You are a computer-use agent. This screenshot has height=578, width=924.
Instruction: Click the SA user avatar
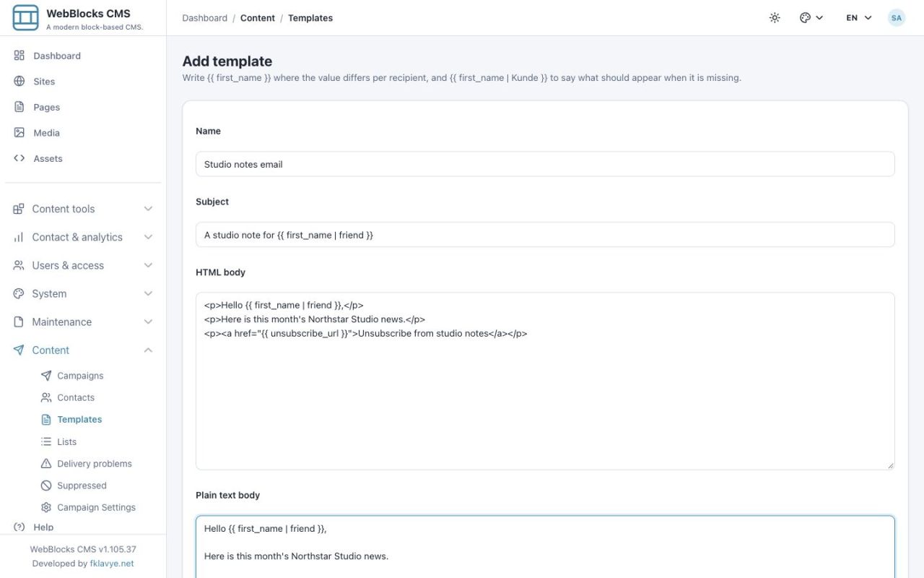pyautogui.click(x=897, y=18)
